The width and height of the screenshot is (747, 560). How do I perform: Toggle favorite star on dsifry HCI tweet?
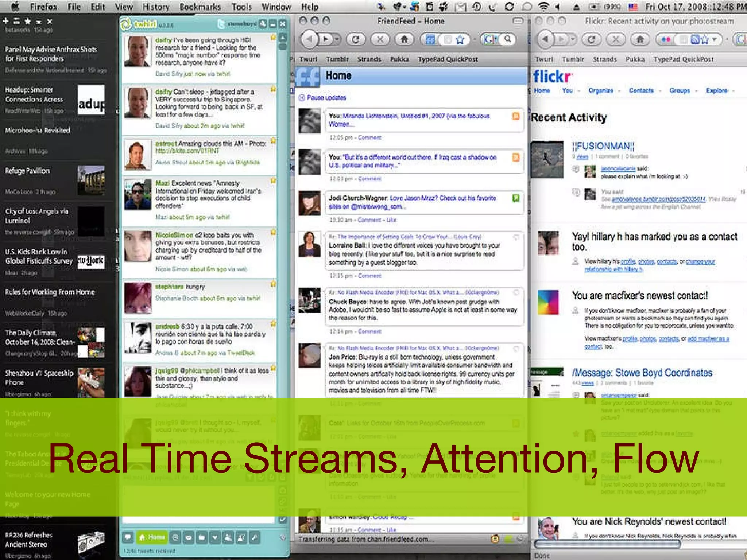273,37
